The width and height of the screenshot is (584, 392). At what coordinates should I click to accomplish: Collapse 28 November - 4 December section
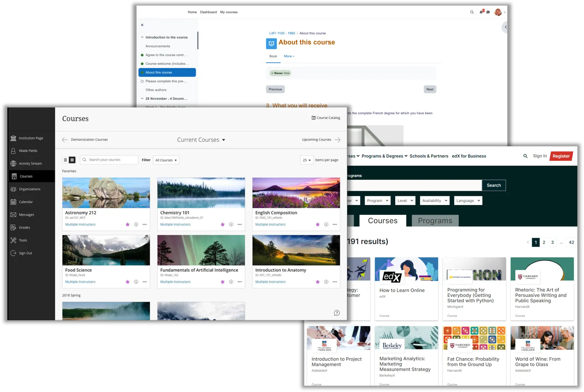tap(142, 98)
